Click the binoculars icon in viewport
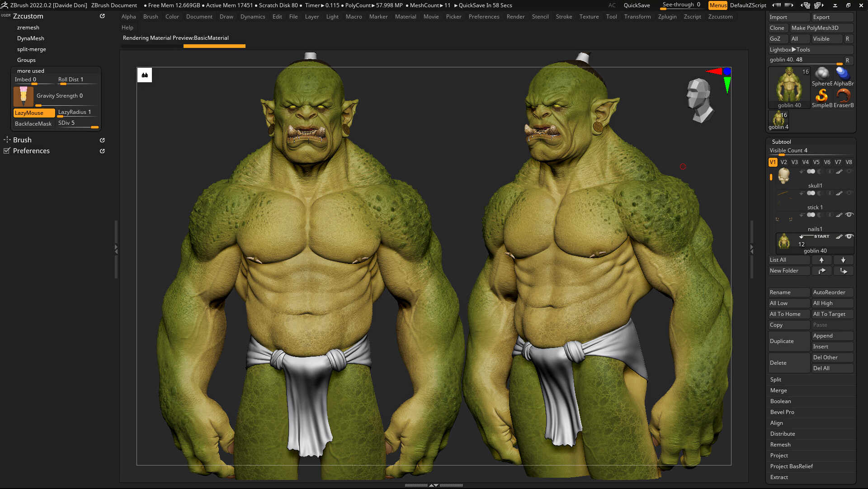The image size is (868, 489). pos(145,75)
